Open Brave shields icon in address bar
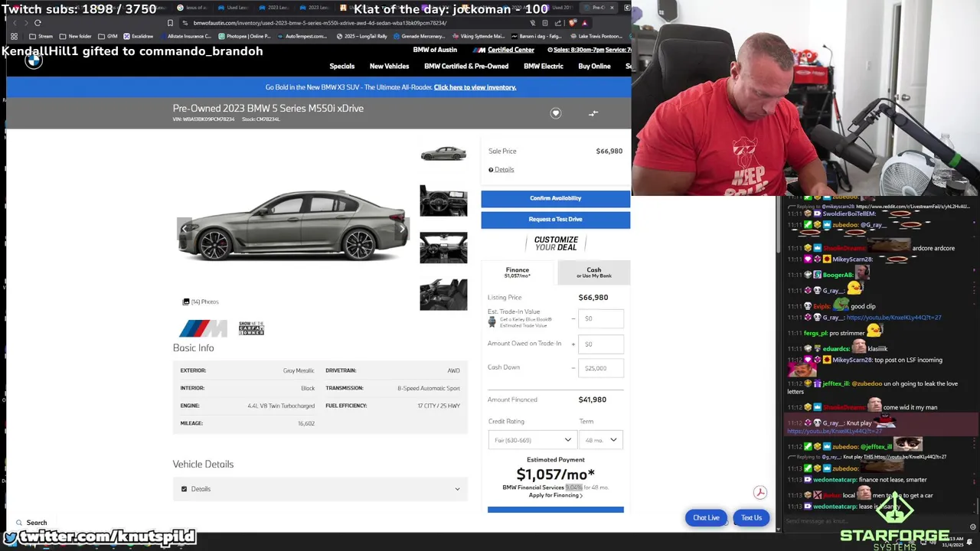980x551 pixels. pos(572,23)
